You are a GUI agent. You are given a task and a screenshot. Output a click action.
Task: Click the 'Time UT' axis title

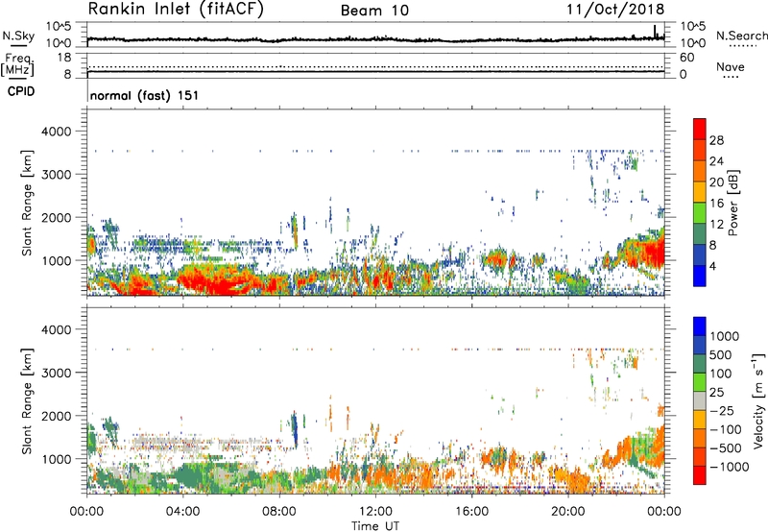pyautogui.click(x=375, y=526)
